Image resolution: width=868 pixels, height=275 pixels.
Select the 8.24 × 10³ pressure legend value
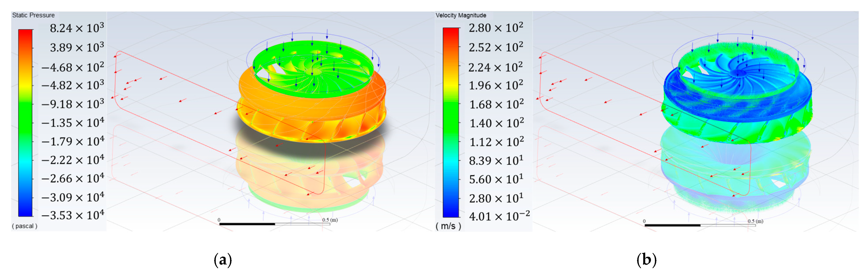pyautogui.click(x=77, y=28)
